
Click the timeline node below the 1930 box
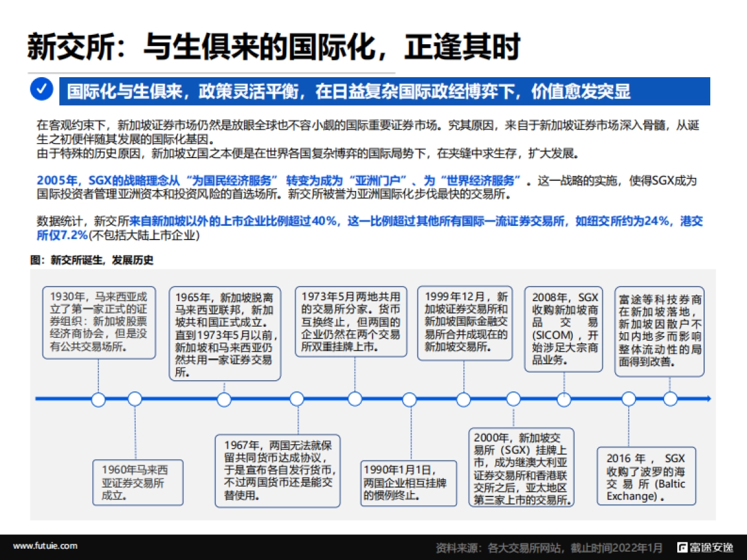point(98,399)
